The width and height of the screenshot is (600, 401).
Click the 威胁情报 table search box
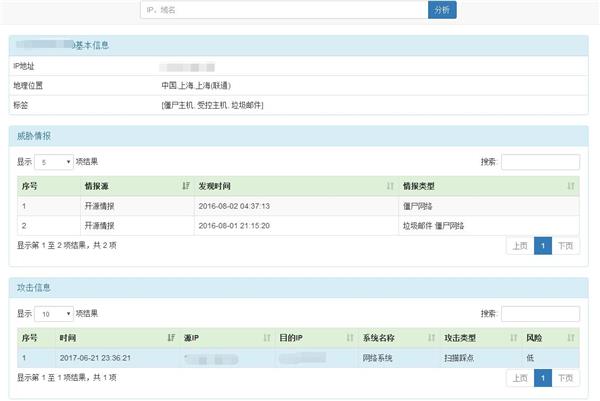pyautogui.click(x=540, y=161)
